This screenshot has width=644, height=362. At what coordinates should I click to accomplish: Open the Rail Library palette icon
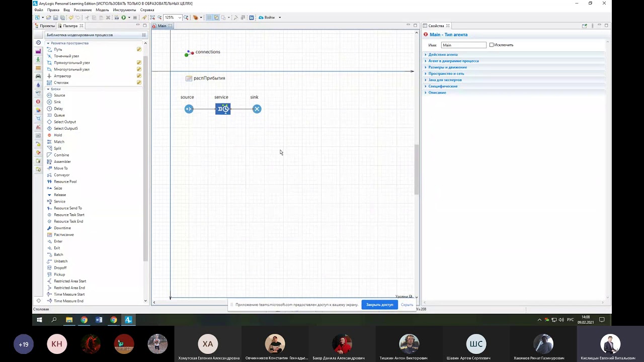pos(38,68)
